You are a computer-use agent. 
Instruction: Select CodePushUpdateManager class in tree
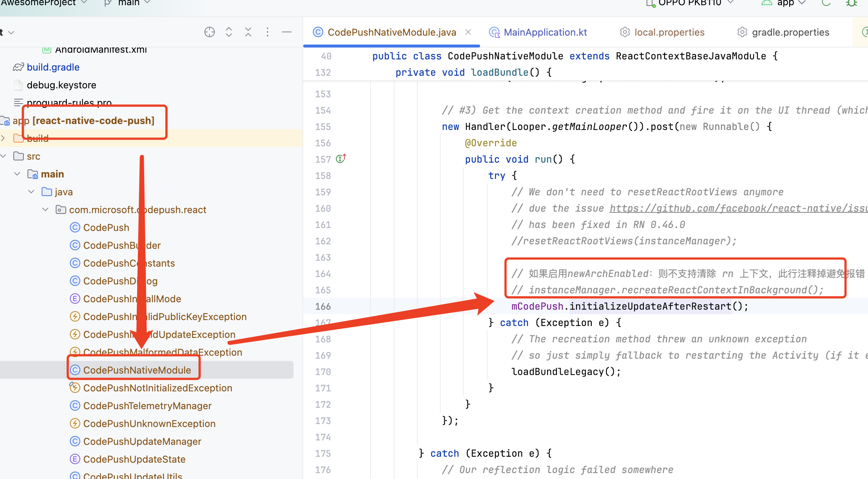(x=142, y=441)
